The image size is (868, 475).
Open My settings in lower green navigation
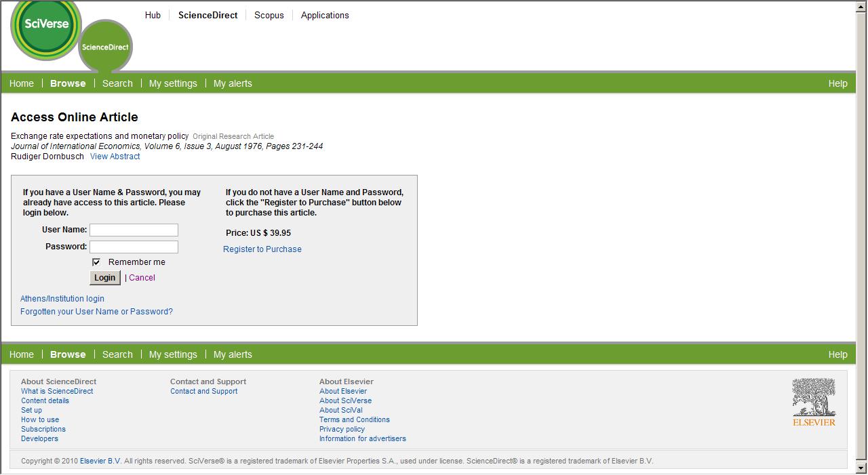[x=173, y=354]
